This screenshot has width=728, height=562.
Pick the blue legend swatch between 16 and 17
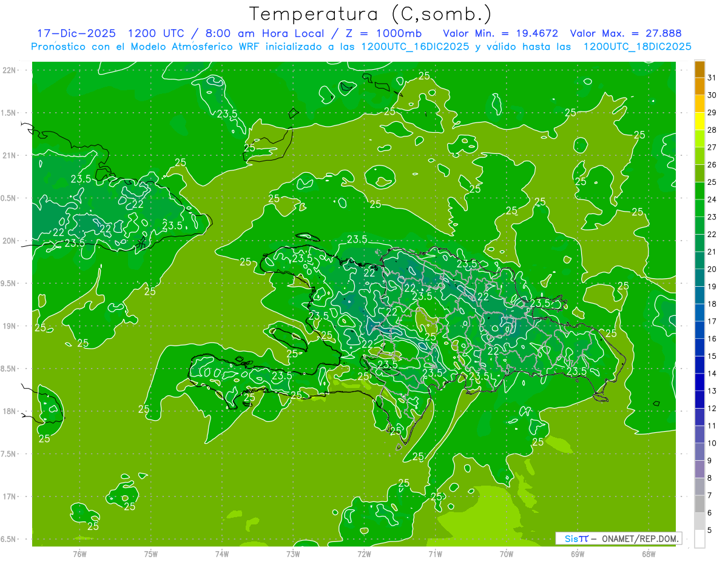(700, 330)
